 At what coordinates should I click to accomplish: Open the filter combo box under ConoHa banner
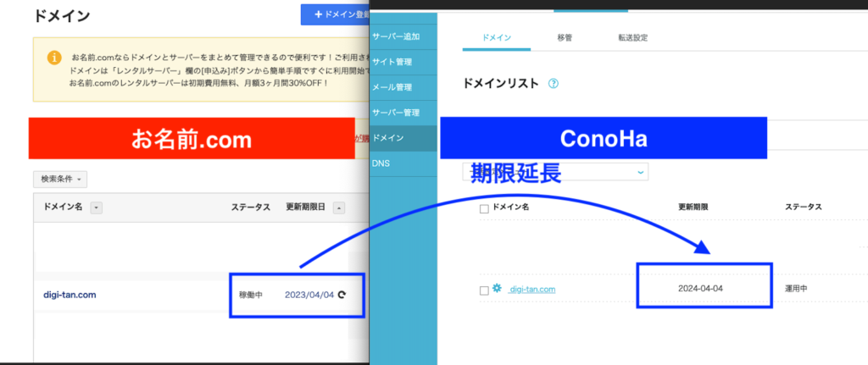[555, 172]
